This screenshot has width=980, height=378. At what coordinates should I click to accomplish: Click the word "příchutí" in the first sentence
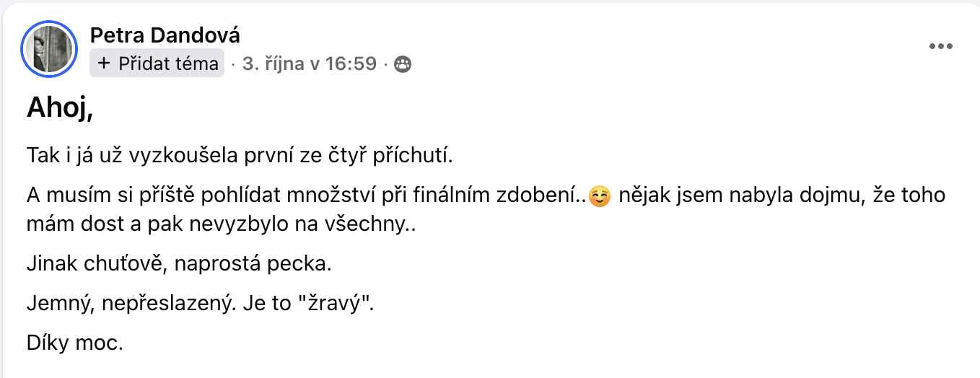click(420, 155)
